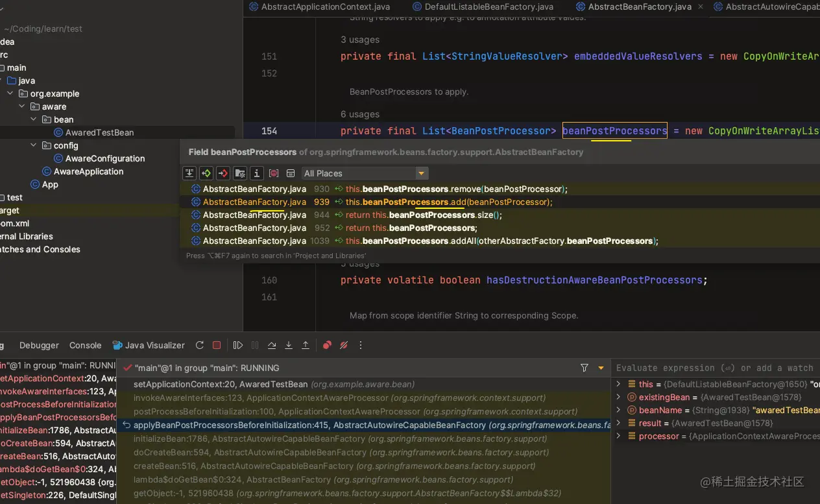
Task: Expand the 'this' variable node
Action: tap(619, 384)
